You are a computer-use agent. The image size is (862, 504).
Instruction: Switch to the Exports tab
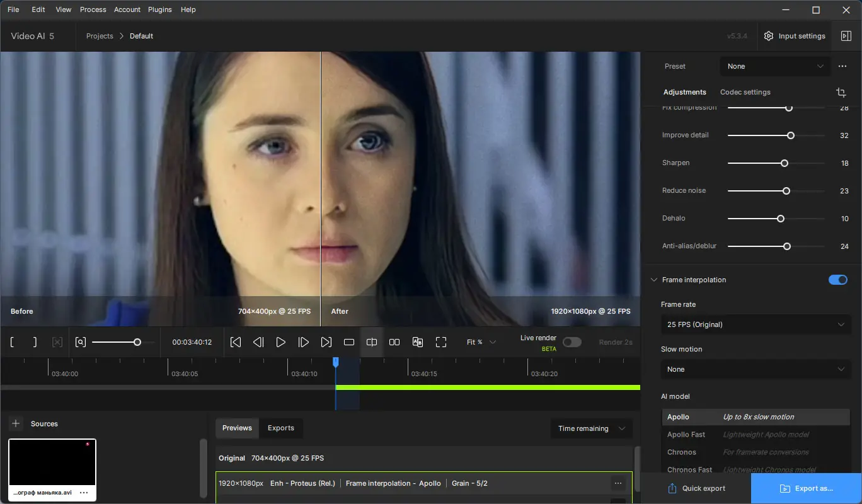[280, 428]
